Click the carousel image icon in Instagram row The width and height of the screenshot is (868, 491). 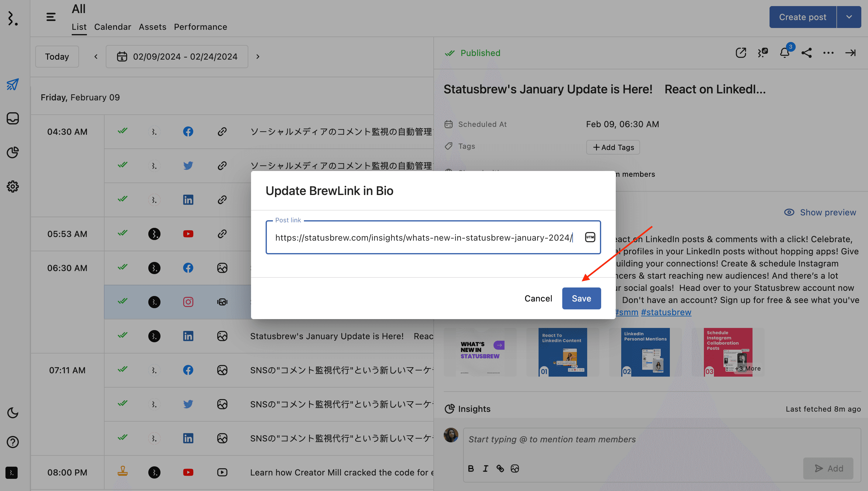(x=222, y=302)
